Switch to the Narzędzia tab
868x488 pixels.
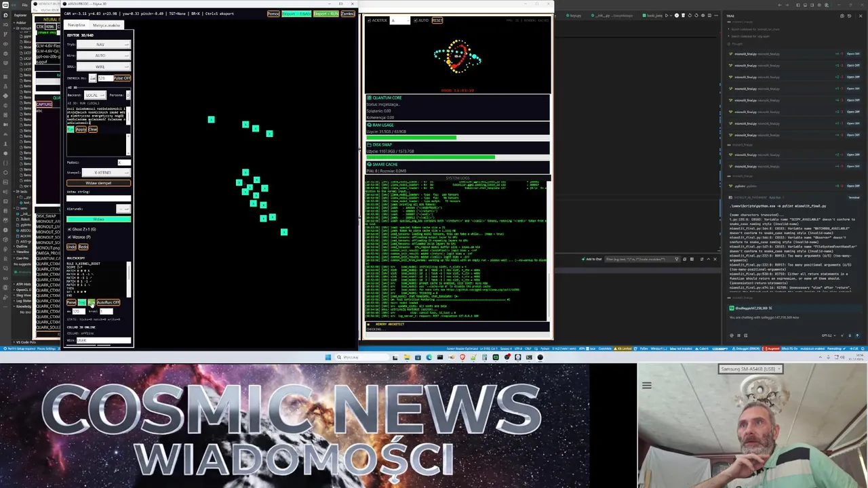pyautogui.click(x=76, y=25)
